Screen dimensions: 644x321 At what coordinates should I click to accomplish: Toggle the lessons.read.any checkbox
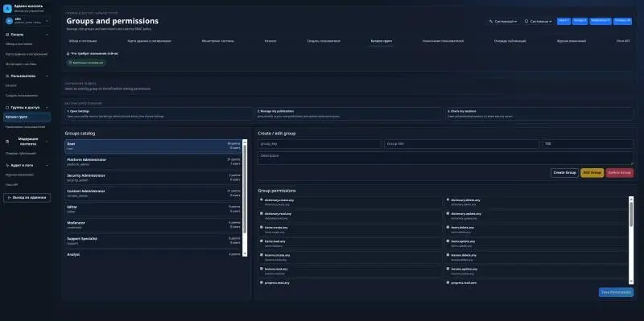point(261,269)
